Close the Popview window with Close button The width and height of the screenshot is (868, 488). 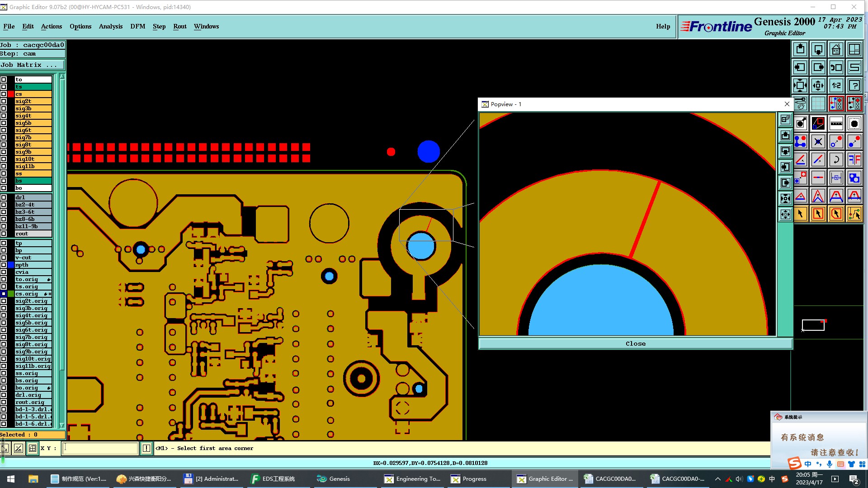[x=635, y=344]
